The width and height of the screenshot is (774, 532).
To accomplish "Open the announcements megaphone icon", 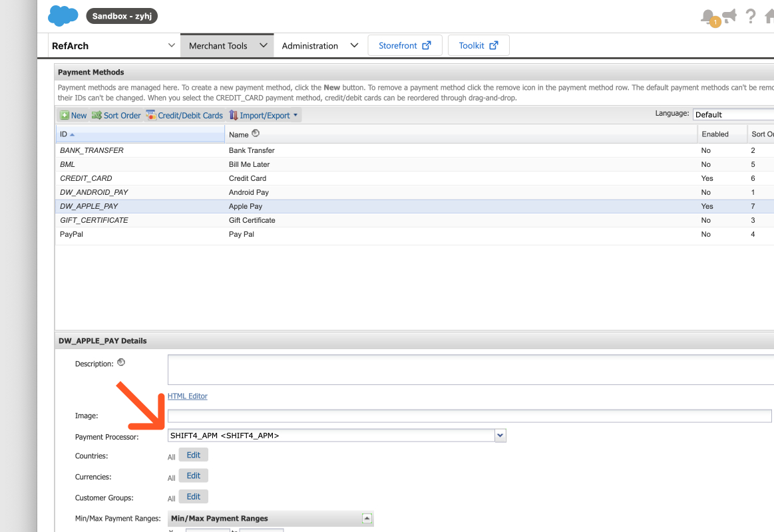I will tap(729, 16).
